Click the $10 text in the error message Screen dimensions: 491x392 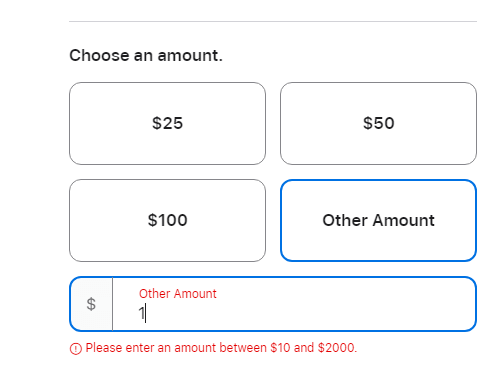point(280,348)
